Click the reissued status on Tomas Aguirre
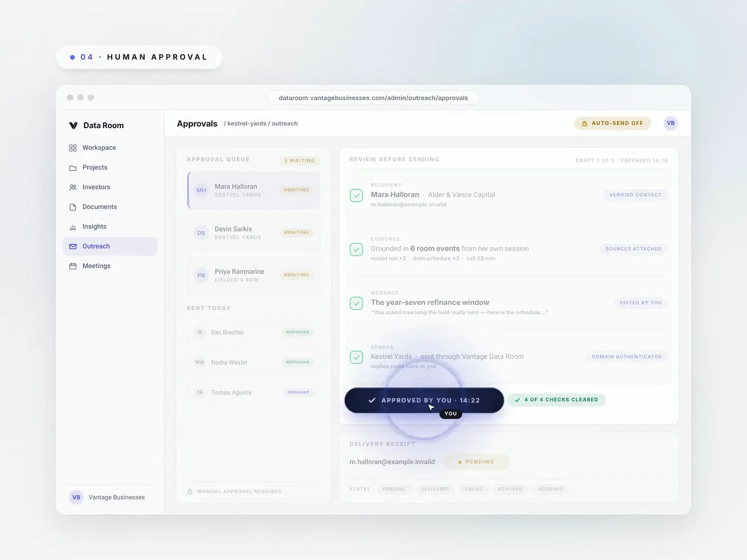 coord(298,392)
